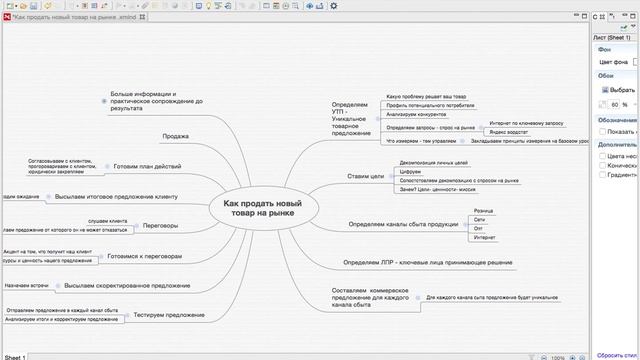Click the Save floppy disk icon
640x360 pixels.
(x=33, y=6)
